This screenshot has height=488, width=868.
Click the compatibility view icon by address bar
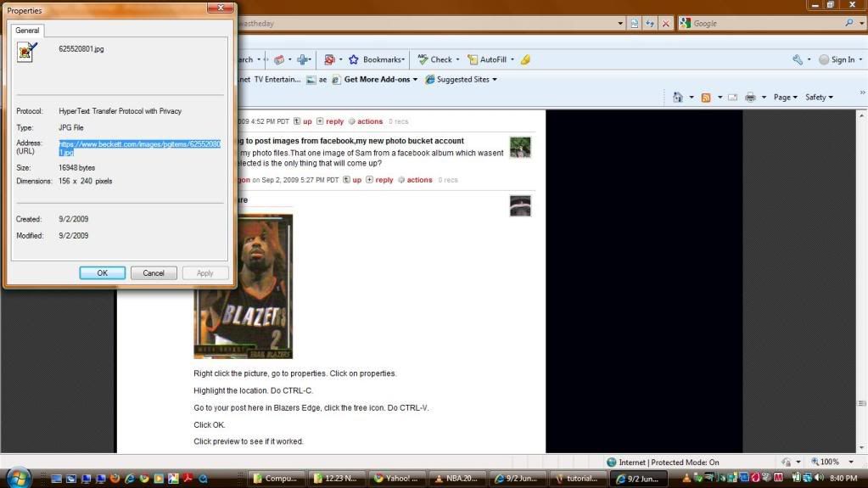click(x=635, y=23)
